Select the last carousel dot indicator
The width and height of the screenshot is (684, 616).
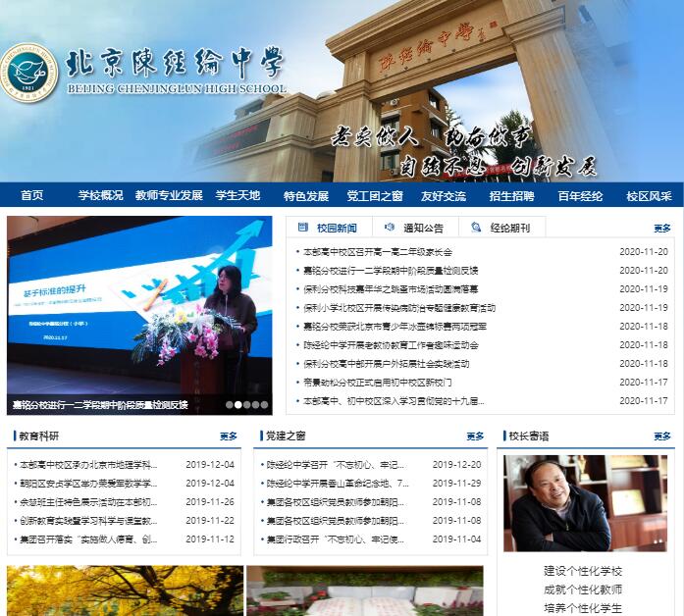click(x=265, y=404)
